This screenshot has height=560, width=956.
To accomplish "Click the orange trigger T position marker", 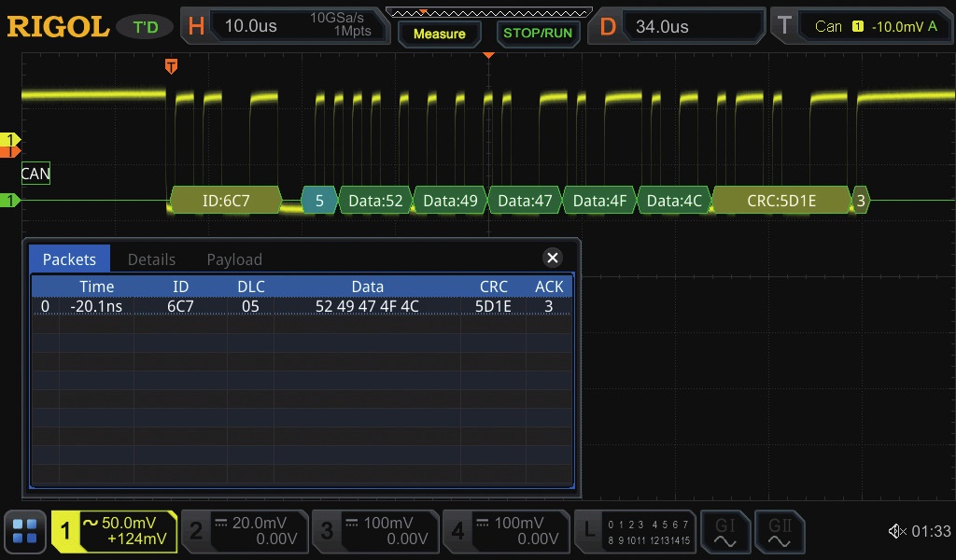I will click(x=172, y=66).
